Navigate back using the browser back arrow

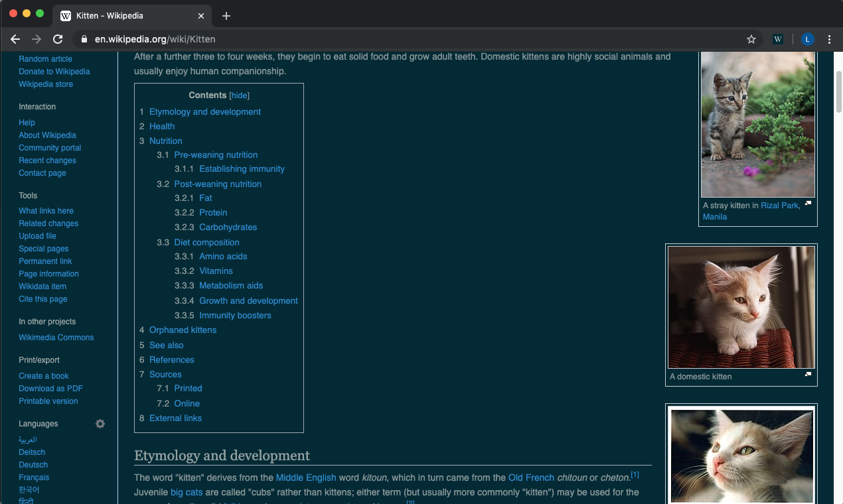(15, 39)
